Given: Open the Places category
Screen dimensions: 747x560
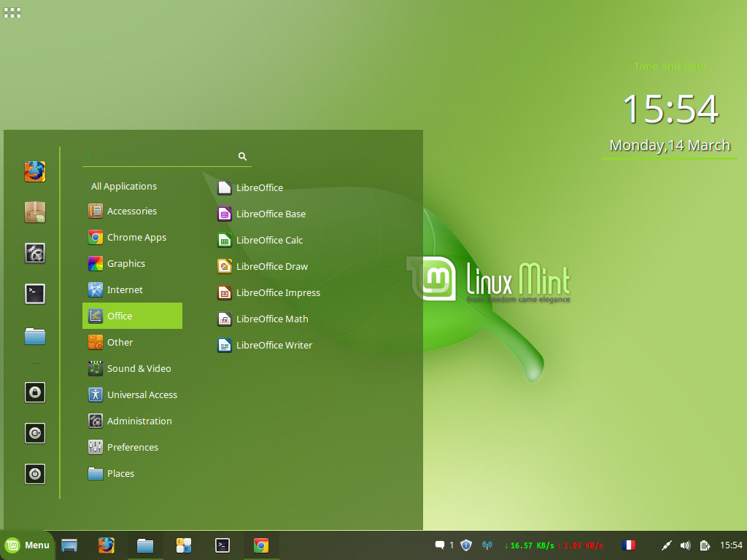Looking at the screenshot, I should pos(133,472).
